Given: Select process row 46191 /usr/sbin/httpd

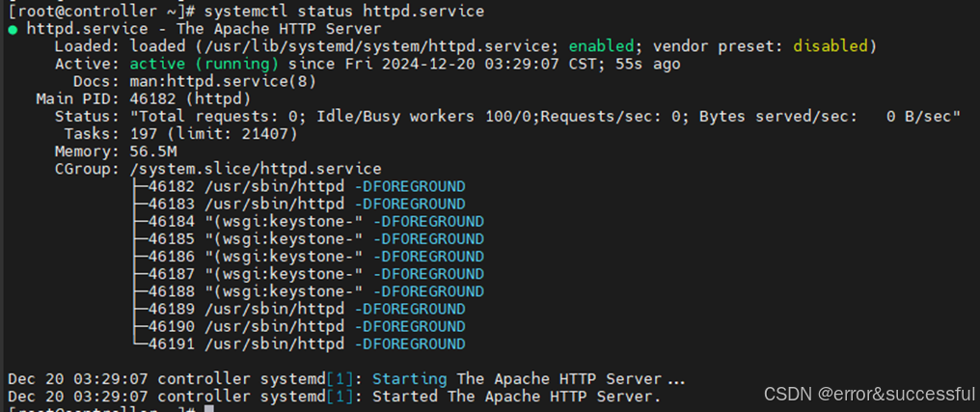Looking at the screenshot, I should (x=299, y=343).
